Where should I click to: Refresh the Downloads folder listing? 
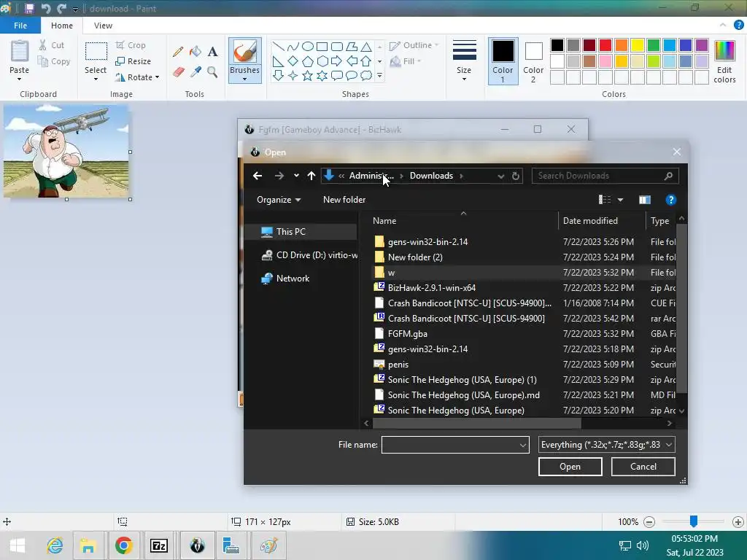pyautogui.click(x=516, y=176)
